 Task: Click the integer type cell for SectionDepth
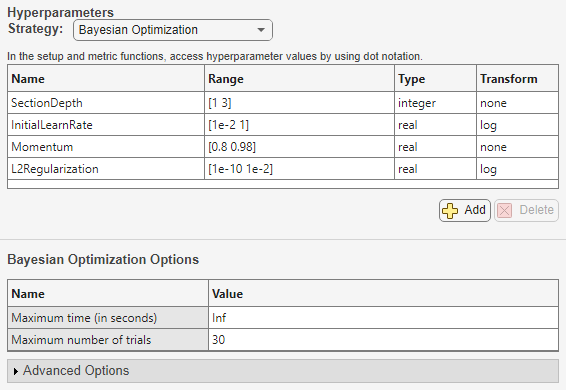pyautogui.click(x=435, y=103)
